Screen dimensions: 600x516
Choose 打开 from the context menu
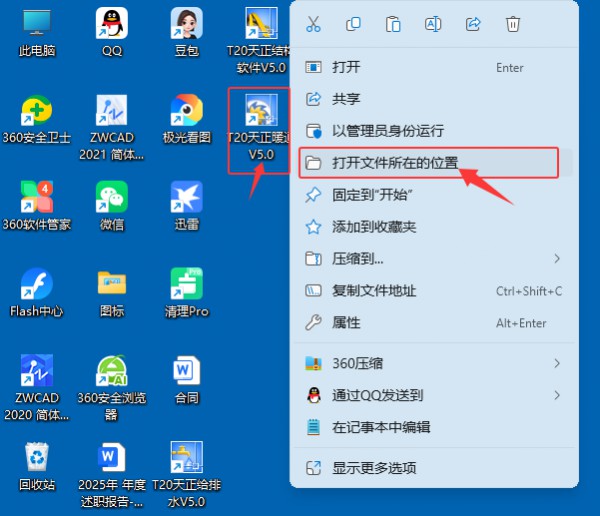click(434, 67)
